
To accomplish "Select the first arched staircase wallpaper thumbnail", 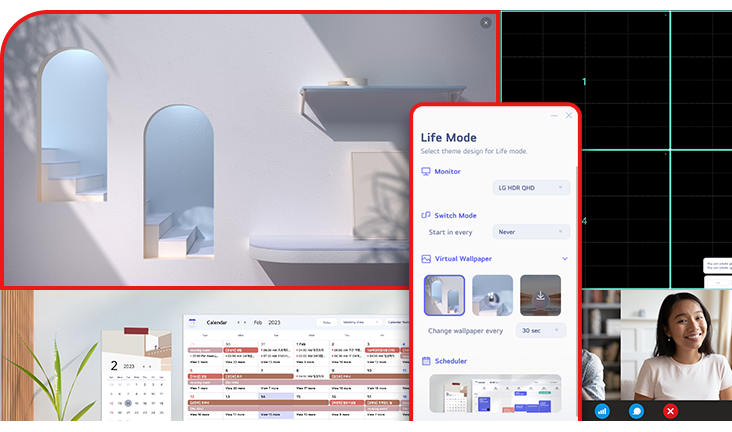I will pos(444,296).
